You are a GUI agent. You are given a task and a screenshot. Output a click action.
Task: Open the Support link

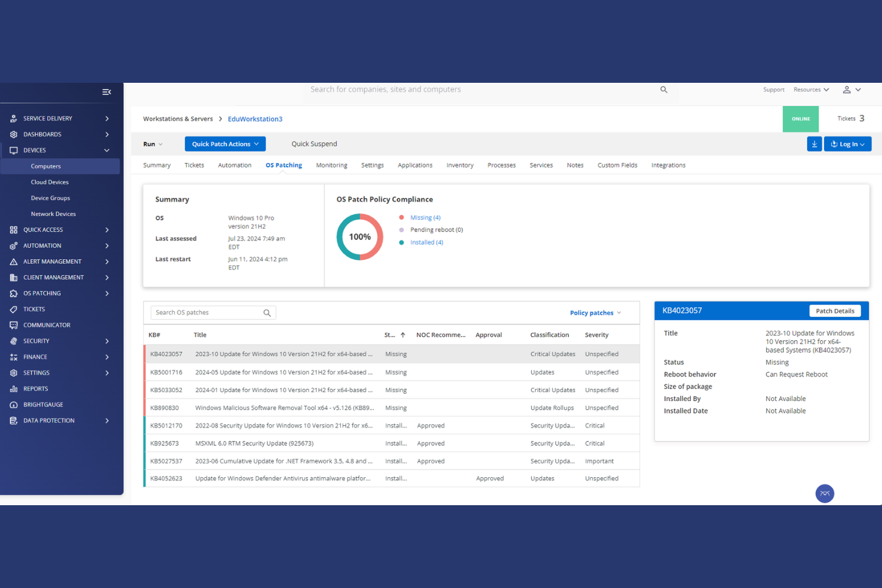pyautogui.click(x=774, y=89)
